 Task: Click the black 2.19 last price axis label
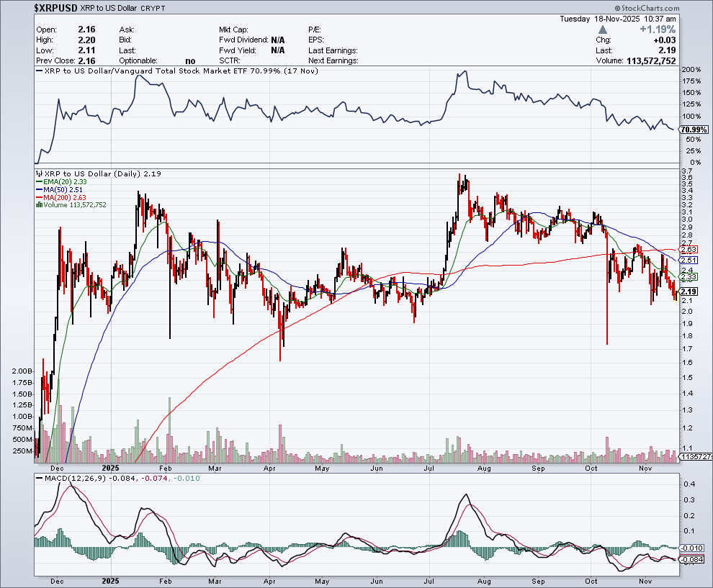click(689, 291)
